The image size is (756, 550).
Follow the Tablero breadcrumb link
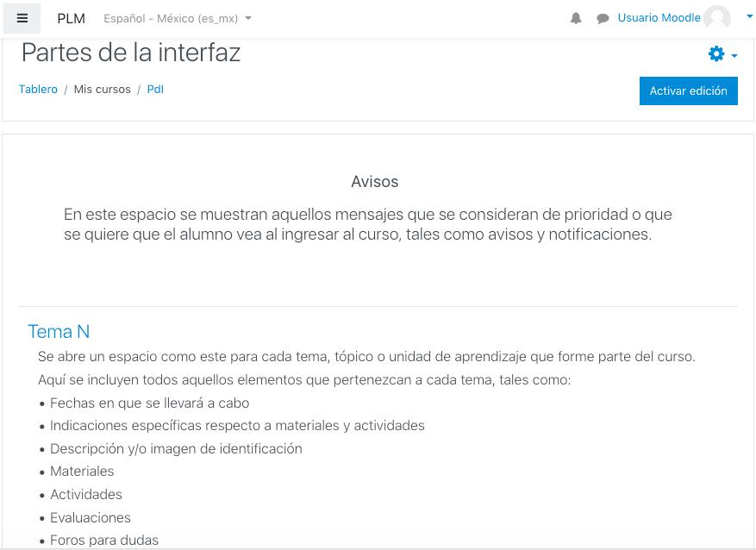(x=38, y=89)
